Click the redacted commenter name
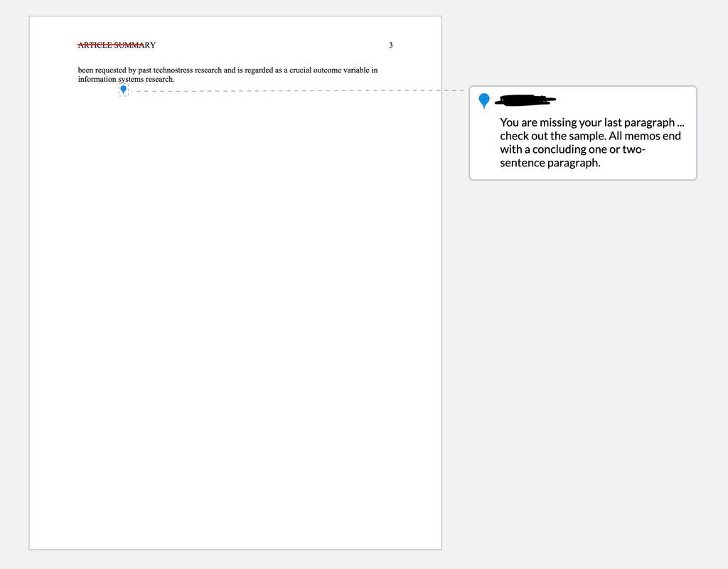Image resolution: width=728 pixels, height=569 pixels. point(525,100)
